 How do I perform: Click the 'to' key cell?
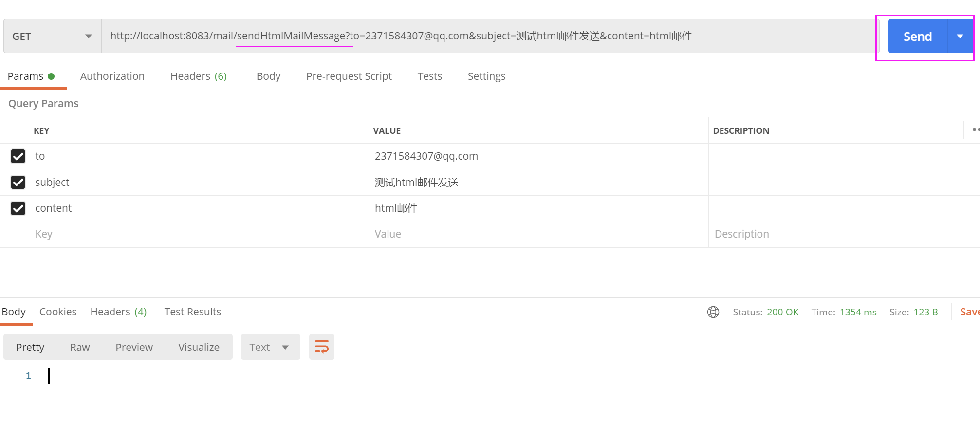click(x=199, y=156)
